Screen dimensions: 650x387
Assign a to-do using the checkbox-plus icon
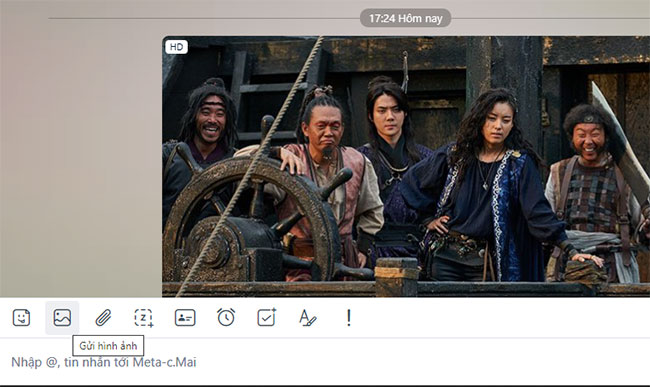point(267,318)
